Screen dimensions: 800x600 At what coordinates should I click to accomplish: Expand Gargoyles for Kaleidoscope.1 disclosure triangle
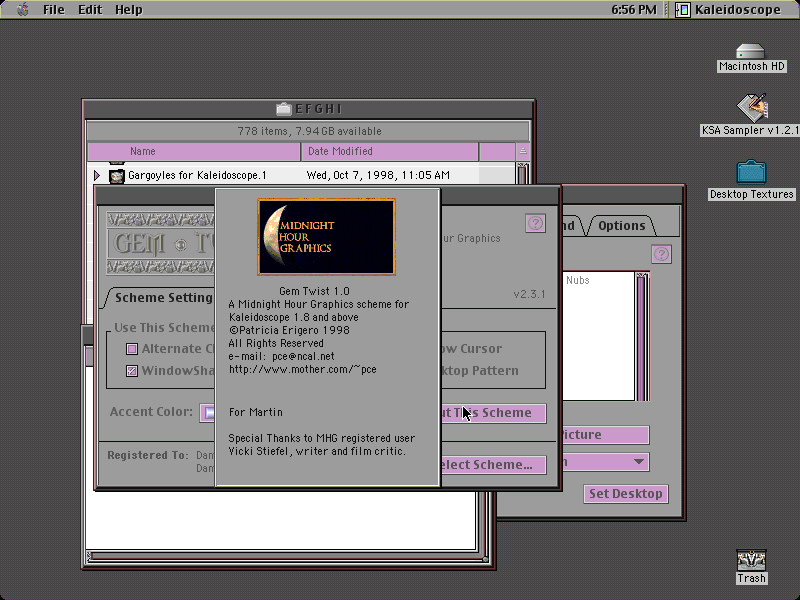point(97,176)
